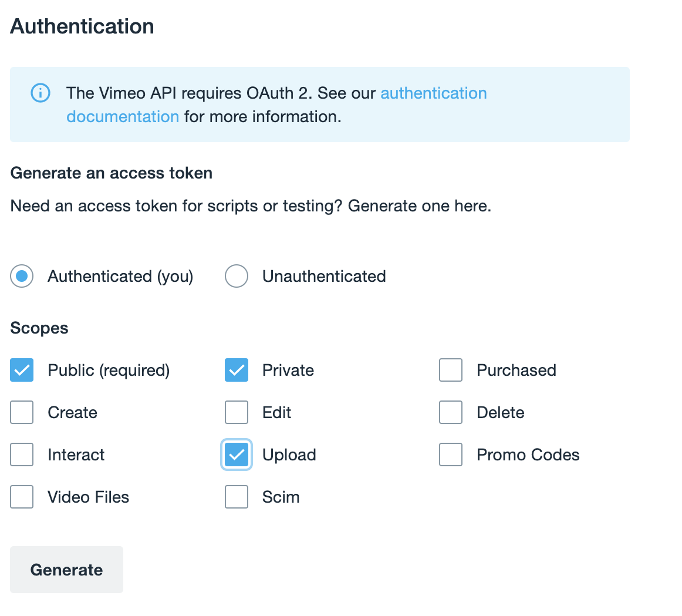This screenshot has height=616, width=682.
Task: Open the authentication documentation link
Action: tap(434, 93)
